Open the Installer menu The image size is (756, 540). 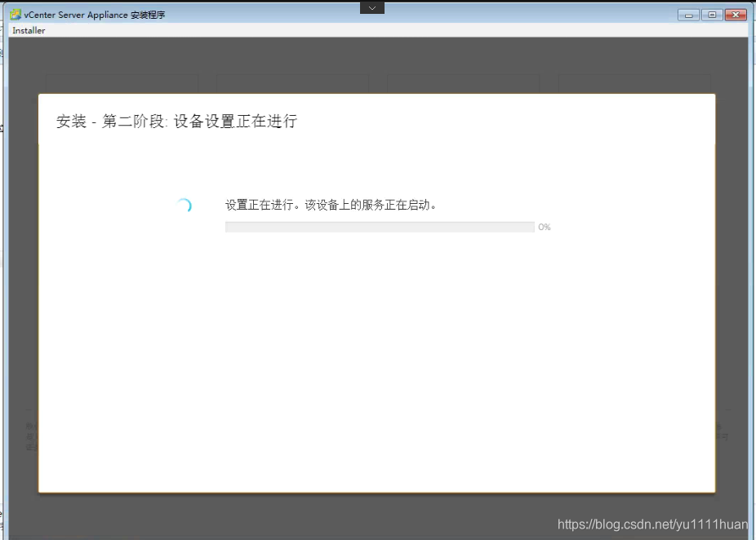(x=29, y=30)
